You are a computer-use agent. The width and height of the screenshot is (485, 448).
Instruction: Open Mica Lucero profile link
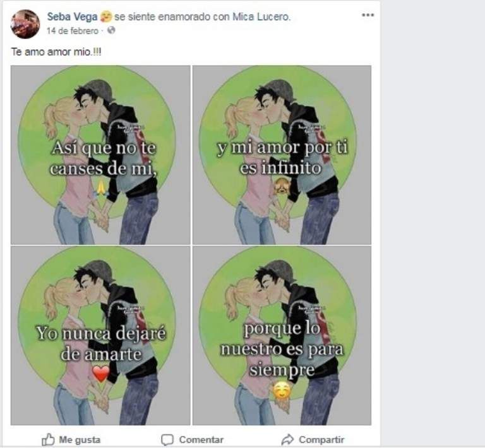pos(260,16)
